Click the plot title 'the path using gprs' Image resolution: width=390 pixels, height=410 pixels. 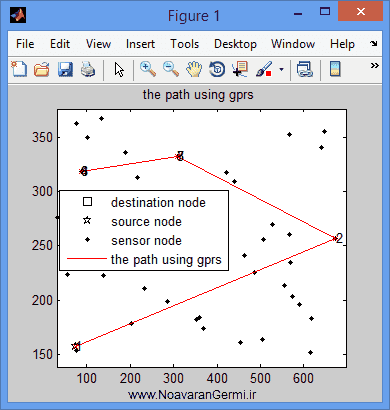[x=198, y=95]
